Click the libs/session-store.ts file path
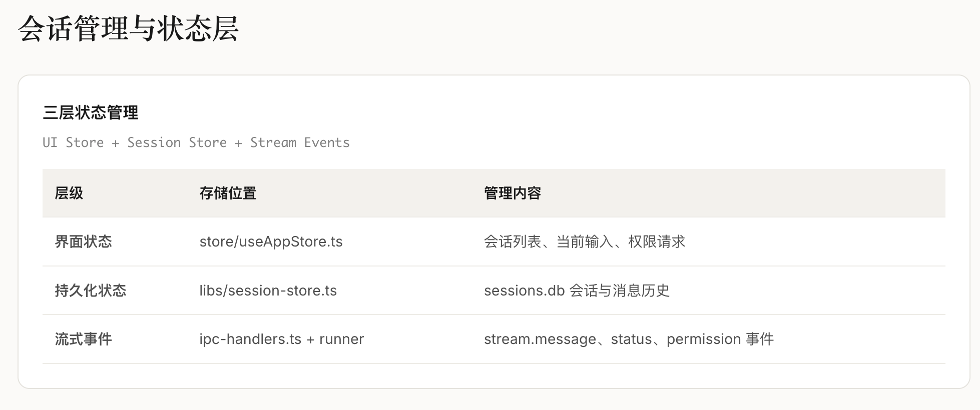Screen dimensions: 980x410 (x=268, y=290)
